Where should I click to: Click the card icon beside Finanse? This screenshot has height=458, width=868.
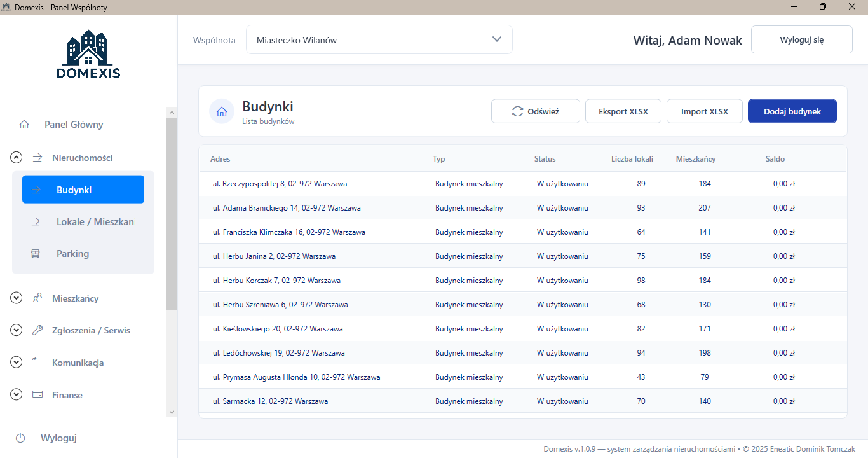point(37,395)
